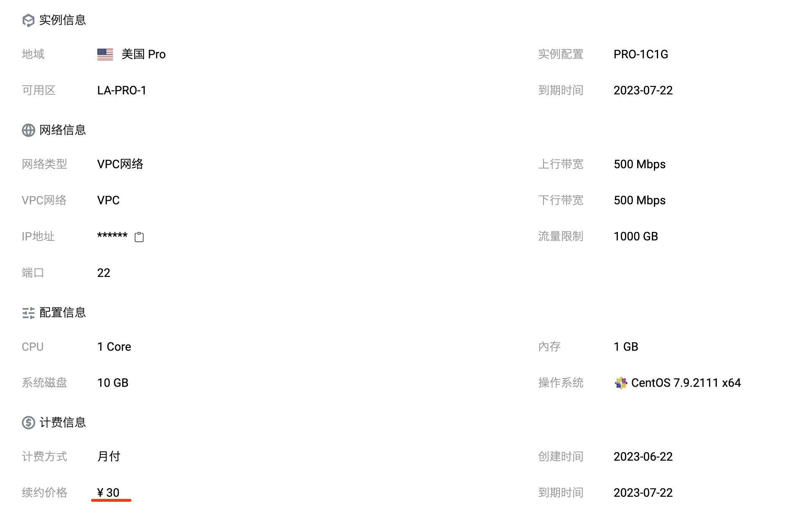Click the masked IP address asterisks

pos(112,236)
